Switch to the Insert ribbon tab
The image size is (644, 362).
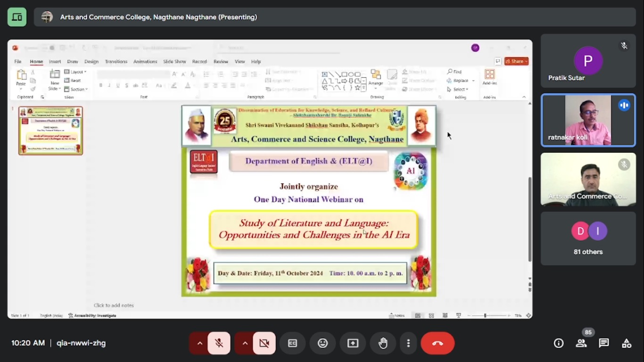tap(55, 62)
